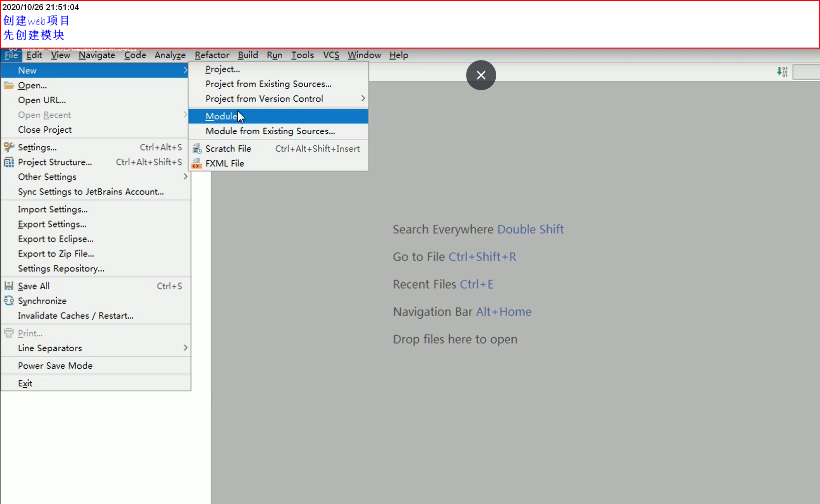
Task: Click the Alt+Home Navigation Bar hint
Action: click(x=504, y=312)
